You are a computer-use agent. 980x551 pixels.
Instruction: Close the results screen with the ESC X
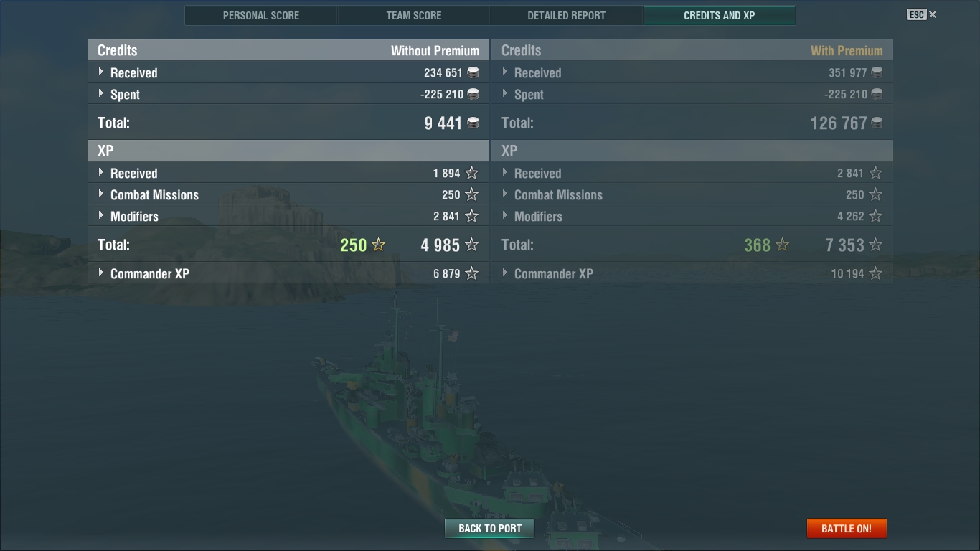click(922, 14)
